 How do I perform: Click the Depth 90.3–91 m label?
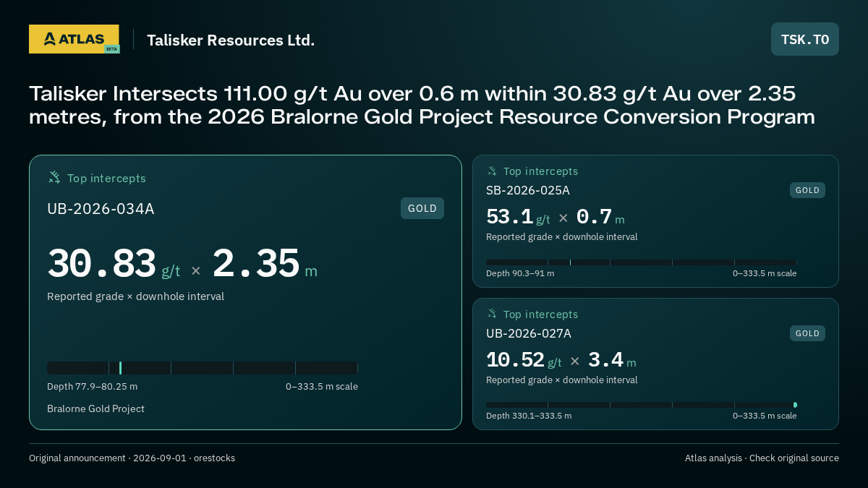(x=520, y=273)
